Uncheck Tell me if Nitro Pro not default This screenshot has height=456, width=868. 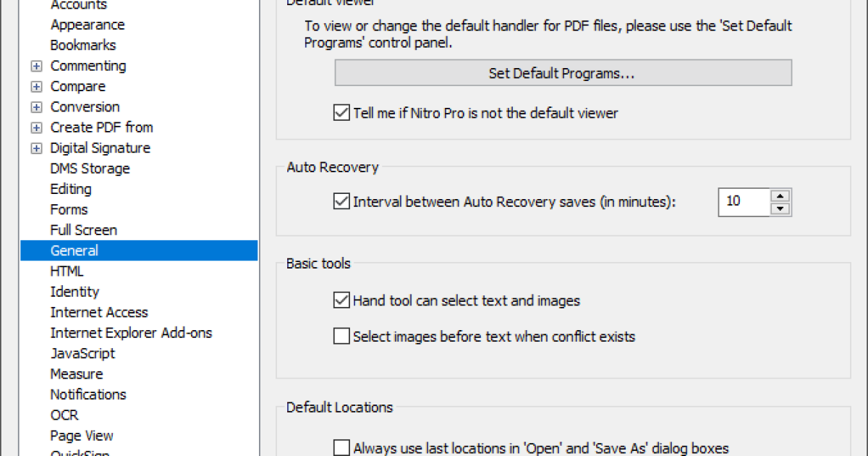coord(341,113)
